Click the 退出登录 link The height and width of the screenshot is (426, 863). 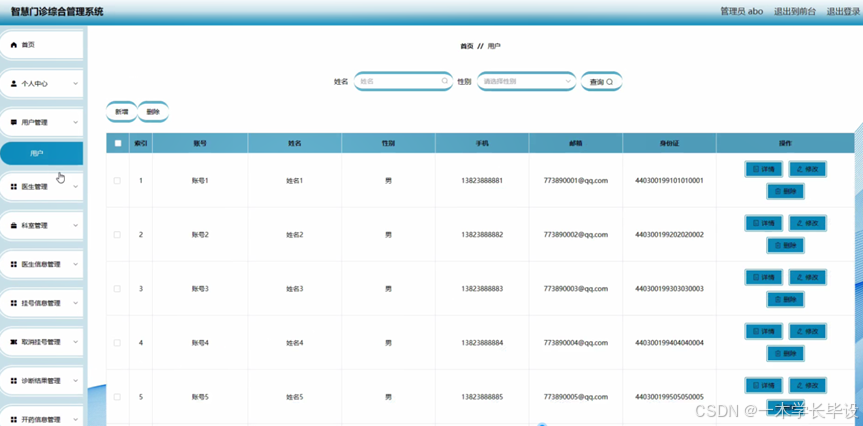[843, 12]
